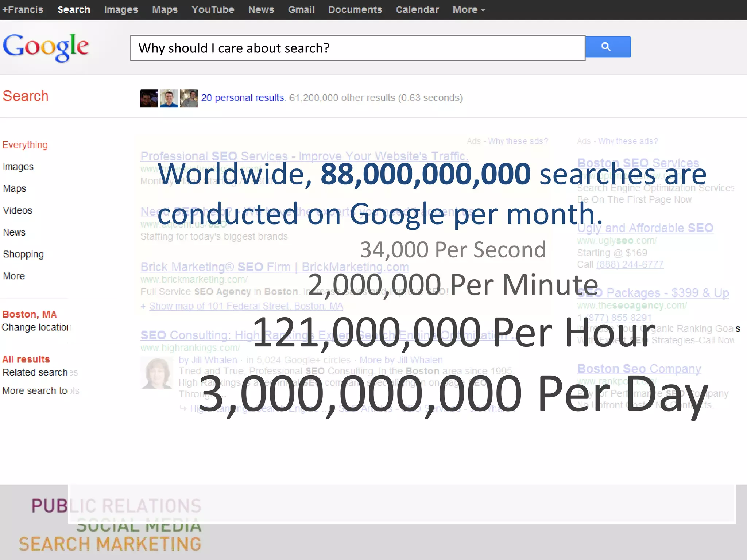
Task: Open Documents from the top bar
Action: (x=355, y=10)
